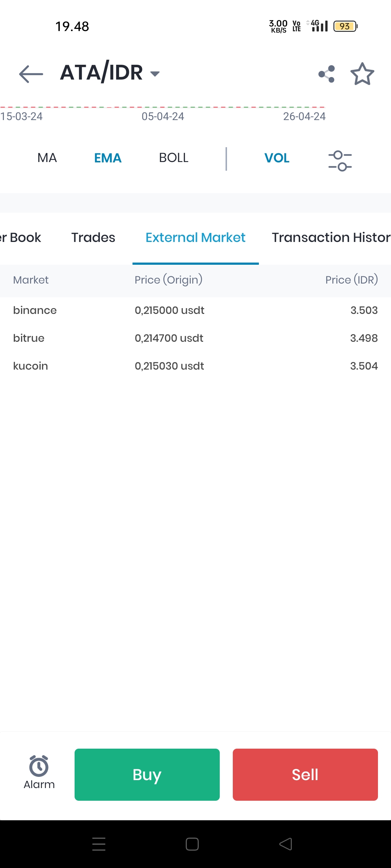This screenshot has width=391, height=868.
Task: Open chart indicator settings sliders icon
Action: pos(340,161)
